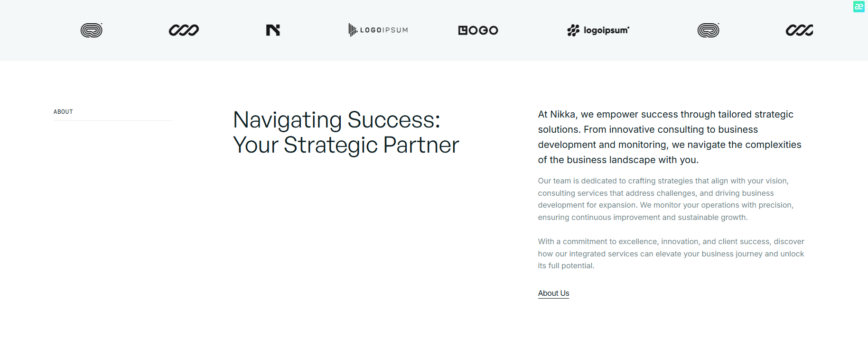Click the 'With a commitment to excellence' paragraph
The height and width of the screenshot is (346, 868).
click(x=671, y=254)
